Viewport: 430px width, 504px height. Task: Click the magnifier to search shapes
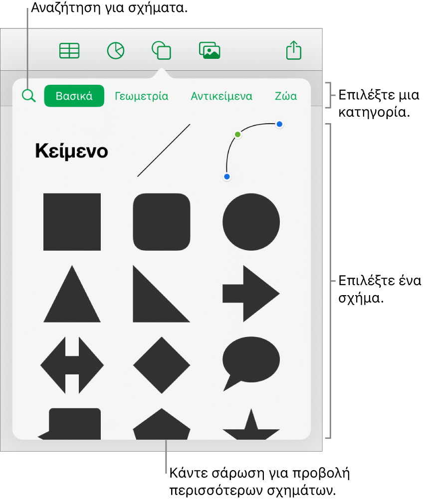click(28, 96)
